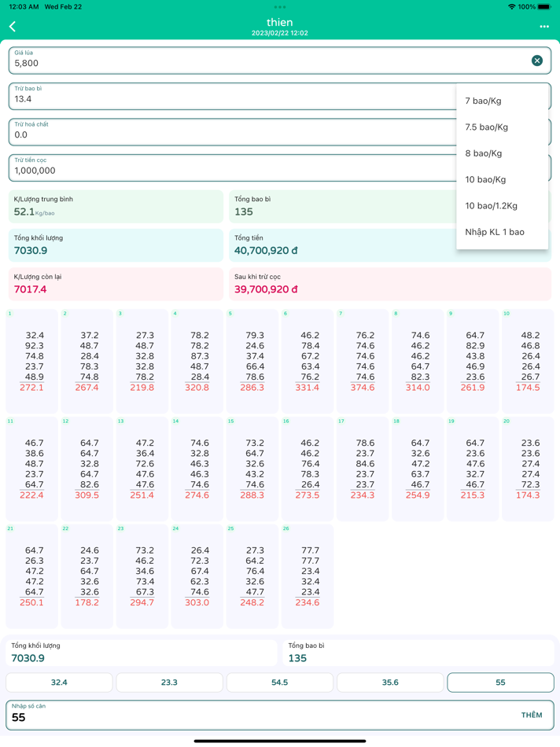Tap the title "thien" in header
Screen dimensions: 560x747
[x=280, y=22]
